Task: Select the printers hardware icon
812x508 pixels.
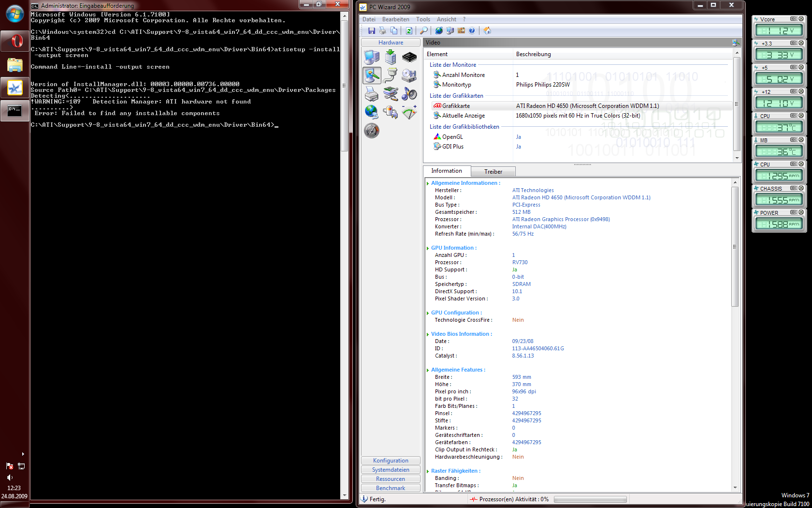Action: pyautogui.click(x=372, y=94)
